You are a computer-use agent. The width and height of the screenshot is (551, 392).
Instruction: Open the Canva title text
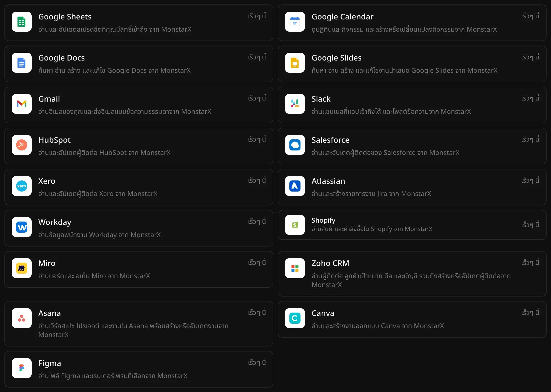click(323, 313)
